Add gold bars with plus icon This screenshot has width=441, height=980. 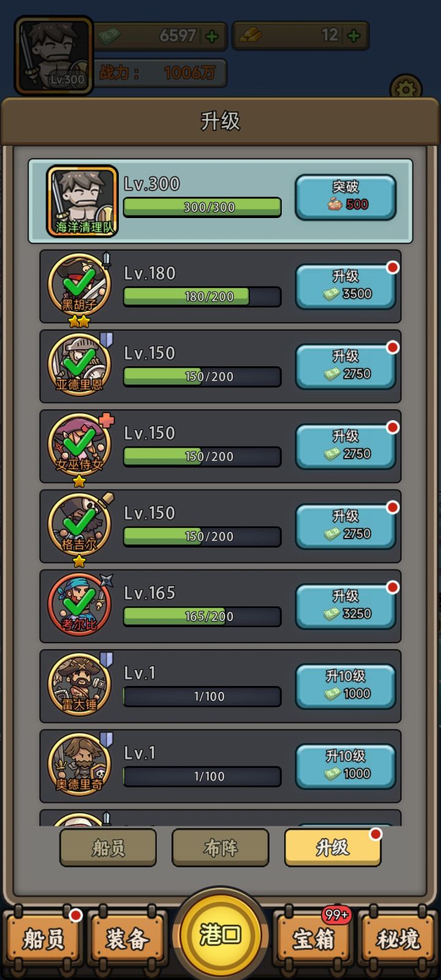point(353,36)
